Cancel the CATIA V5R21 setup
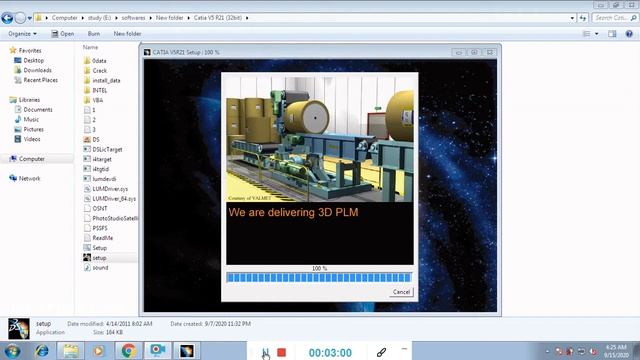Screen dimensions: 640x360 coord(401,292)
